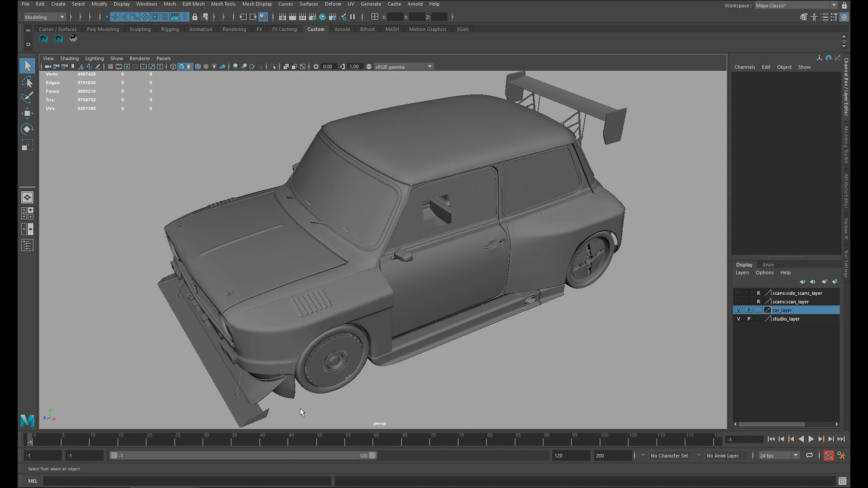Toggle R display type on scans:scan_layer

point(759,302)
